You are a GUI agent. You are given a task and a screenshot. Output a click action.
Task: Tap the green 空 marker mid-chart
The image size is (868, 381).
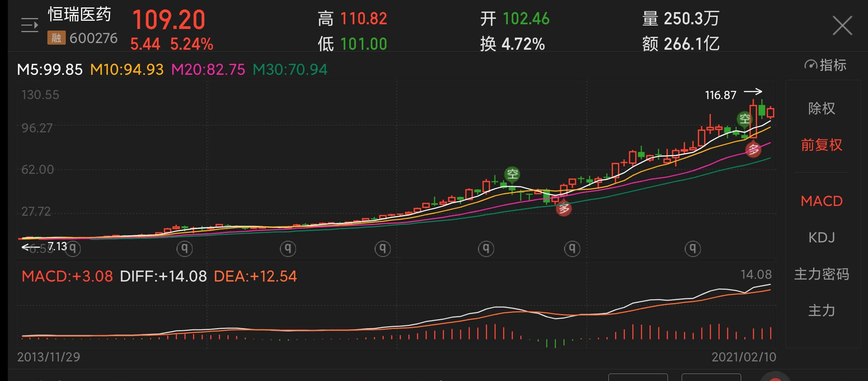pos(512,174)
